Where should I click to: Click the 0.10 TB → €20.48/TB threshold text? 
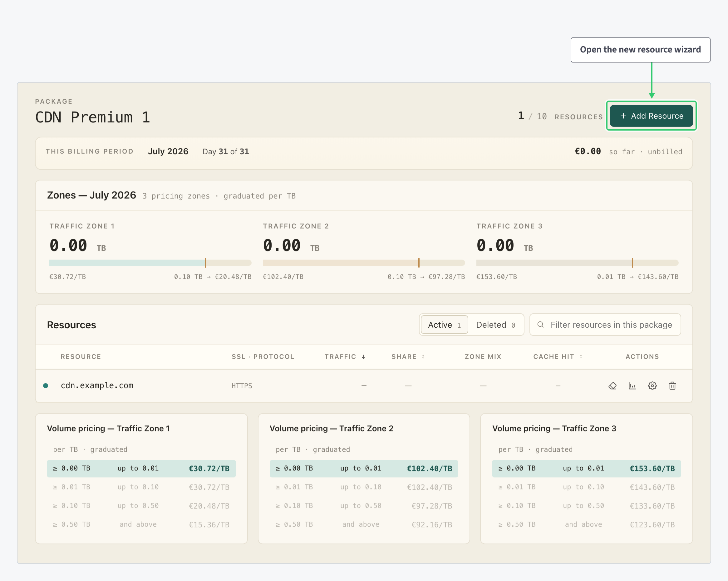[x=213, y=277]
